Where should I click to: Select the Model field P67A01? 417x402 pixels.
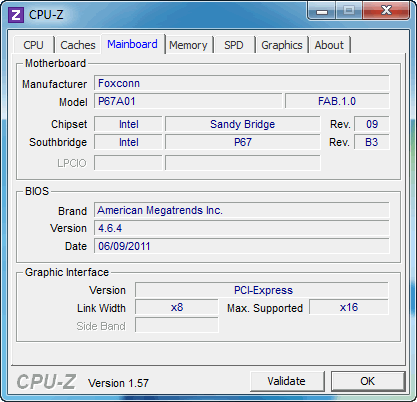tap(188, 101)
